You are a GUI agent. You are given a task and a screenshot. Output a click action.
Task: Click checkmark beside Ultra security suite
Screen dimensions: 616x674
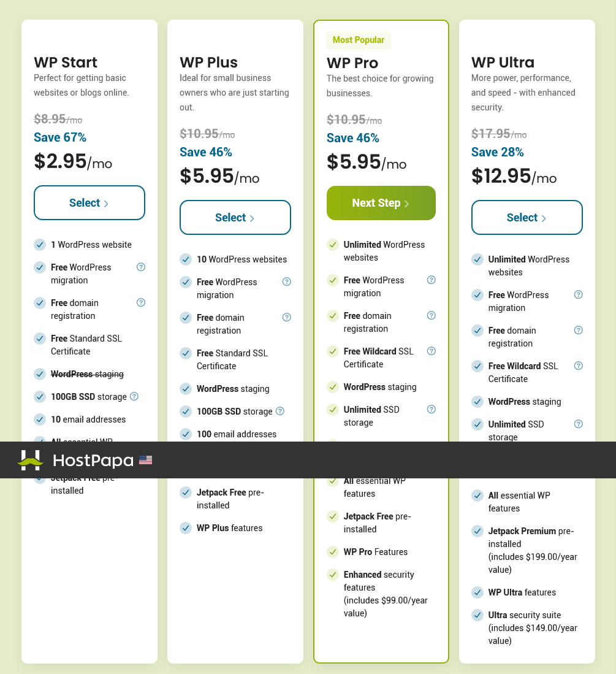pyautogui.click(x=477, y=615)
